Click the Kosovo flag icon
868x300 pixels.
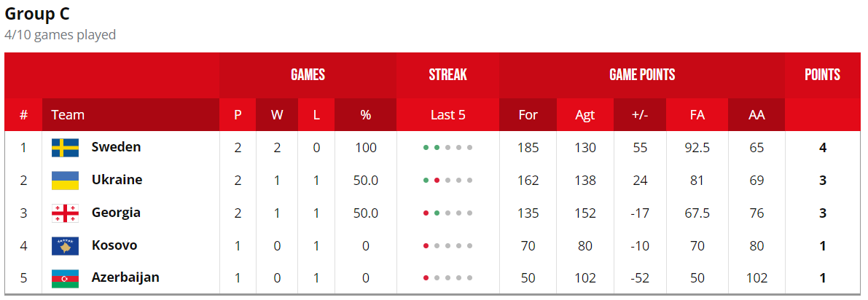pos(66,246)
